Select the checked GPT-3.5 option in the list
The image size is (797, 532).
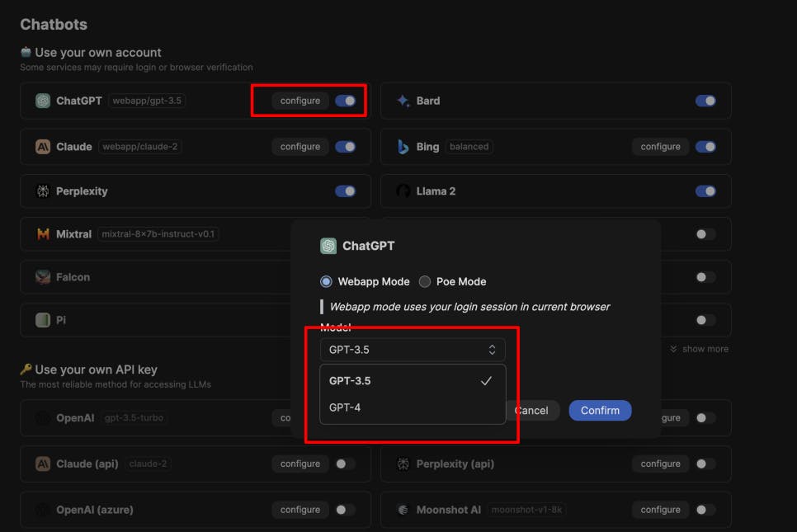pos(413,380)
